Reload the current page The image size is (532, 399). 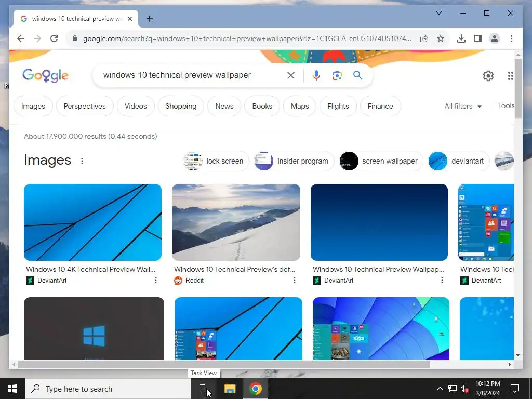pos(54,38)
